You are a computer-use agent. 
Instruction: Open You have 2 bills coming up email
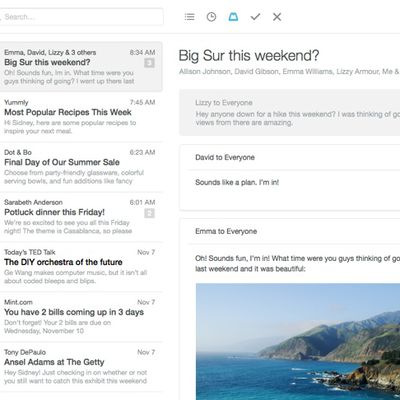tap(81, 317)
